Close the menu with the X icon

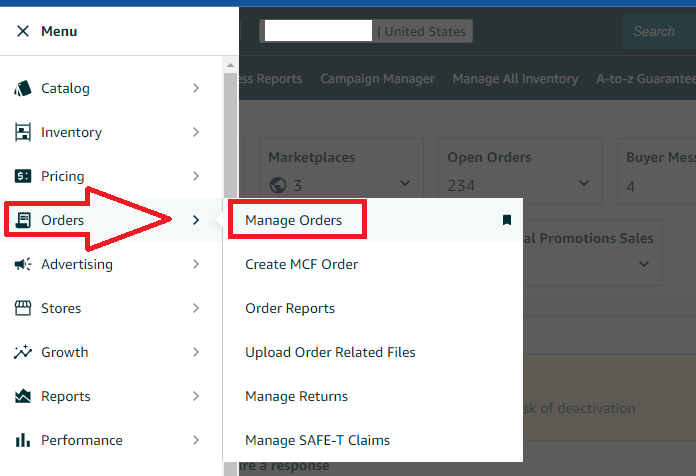click(x=23, y=31)
